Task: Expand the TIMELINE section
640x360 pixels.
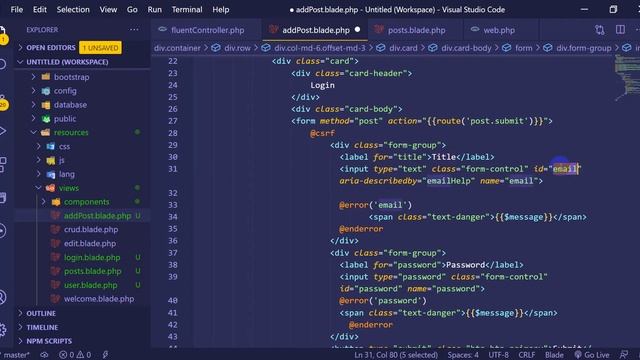Action: (42, 327)
